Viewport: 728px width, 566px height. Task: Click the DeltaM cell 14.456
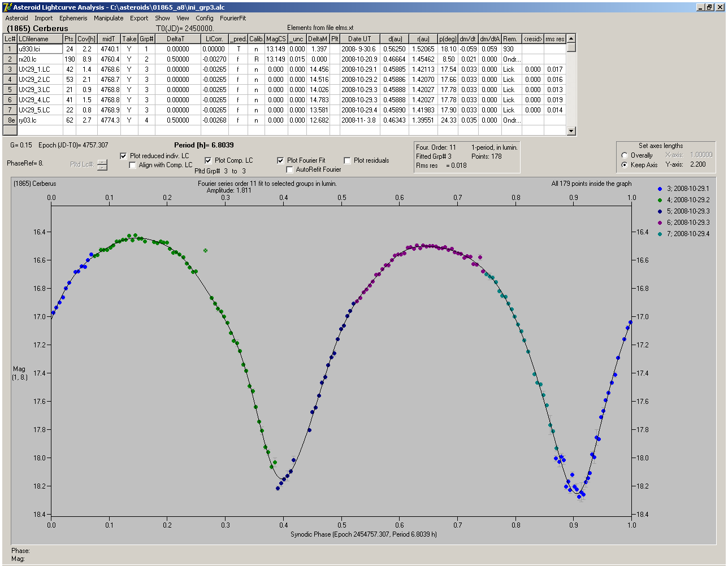point(319,69)
